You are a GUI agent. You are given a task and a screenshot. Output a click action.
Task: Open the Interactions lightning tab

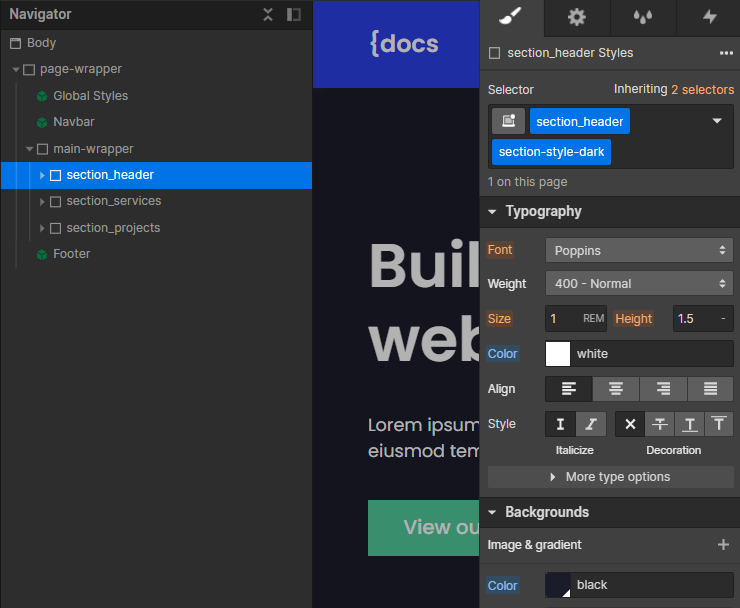(709, 17)
